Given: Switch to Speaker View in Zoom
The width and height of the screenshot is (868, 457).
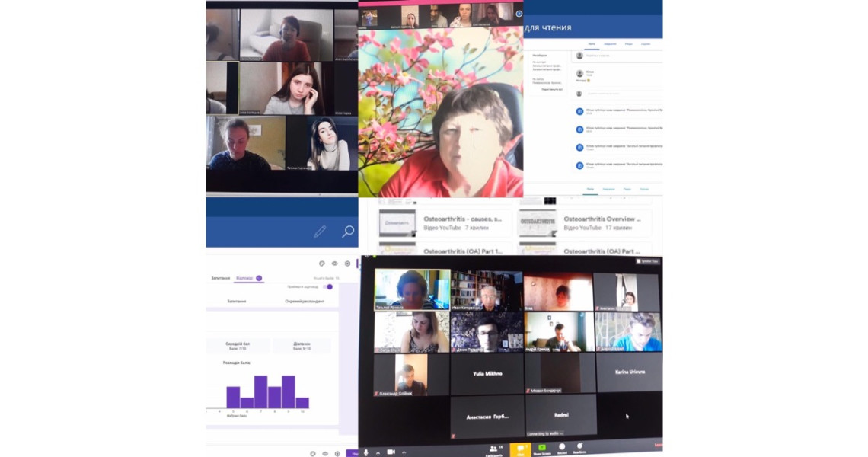Looking at the screenshot, I should (x=648, y=261).
